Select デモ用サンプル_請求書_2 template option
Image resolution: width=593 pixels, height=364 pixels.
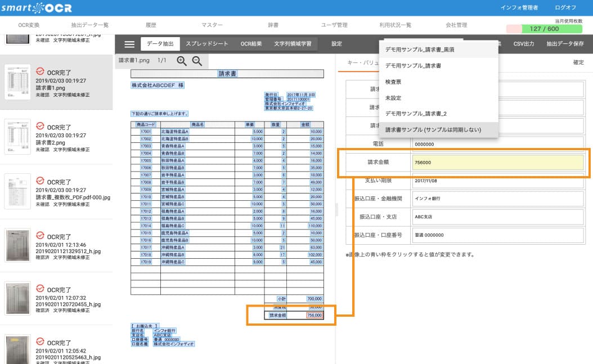[439, 114]
